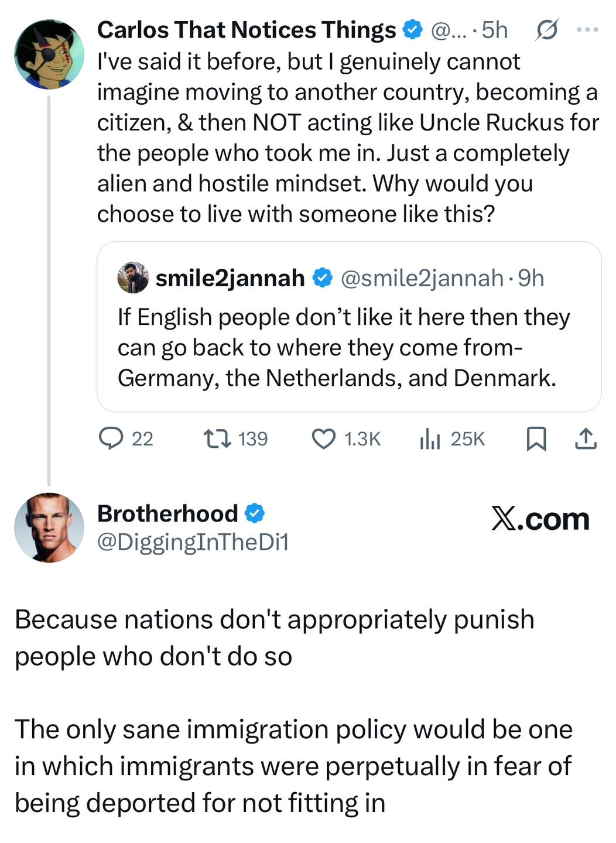The height and width of the screenshot is (843, 616).
Task: Open the reply icon with 22 comments
Action: (110, 438)
